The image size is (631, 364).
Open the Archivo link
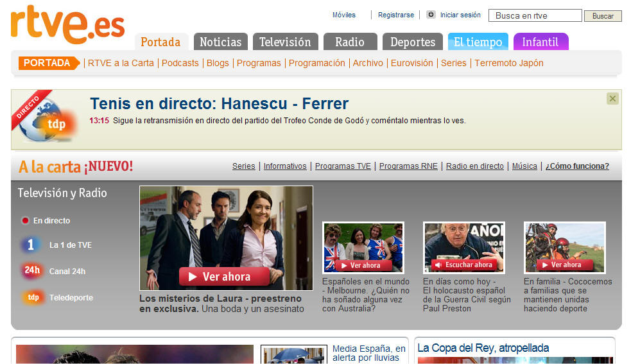[x=368, y=63]
